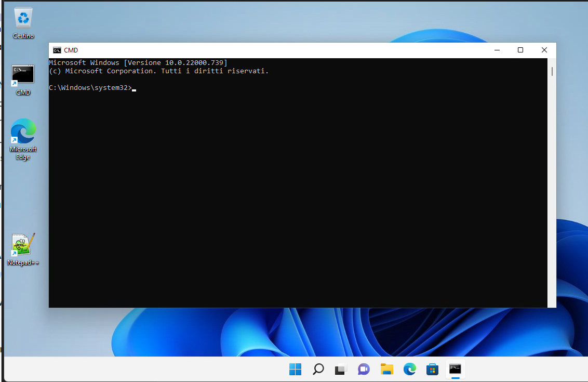Launch the Chat app from the taskbar
588x382 pixels.
pos(364,369)
